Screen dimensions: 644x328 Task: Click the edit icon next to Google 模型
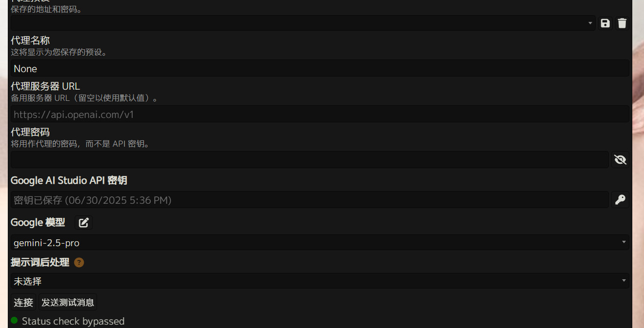click(x=84, y=223)
